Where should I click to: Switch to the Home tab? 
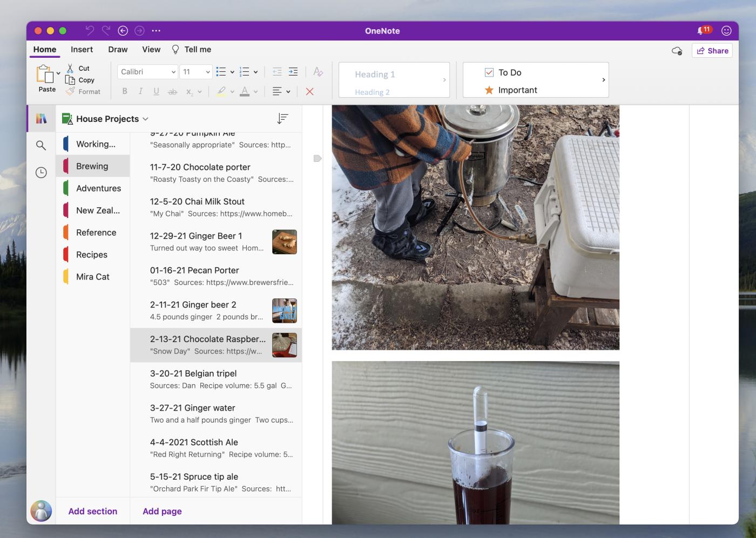click(x=45, y=49)
